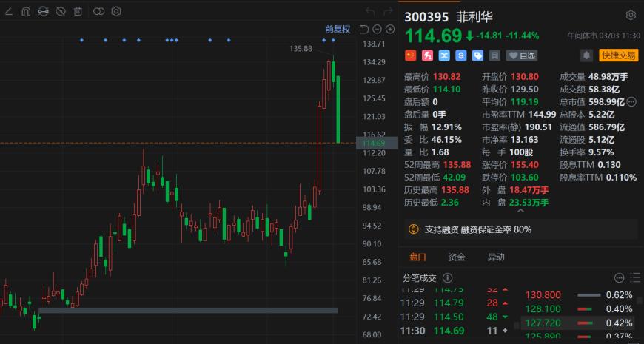Open the 前复权 adjustment dropdown
This screenshot has width=644, height=344.
[x=338, y=29]
